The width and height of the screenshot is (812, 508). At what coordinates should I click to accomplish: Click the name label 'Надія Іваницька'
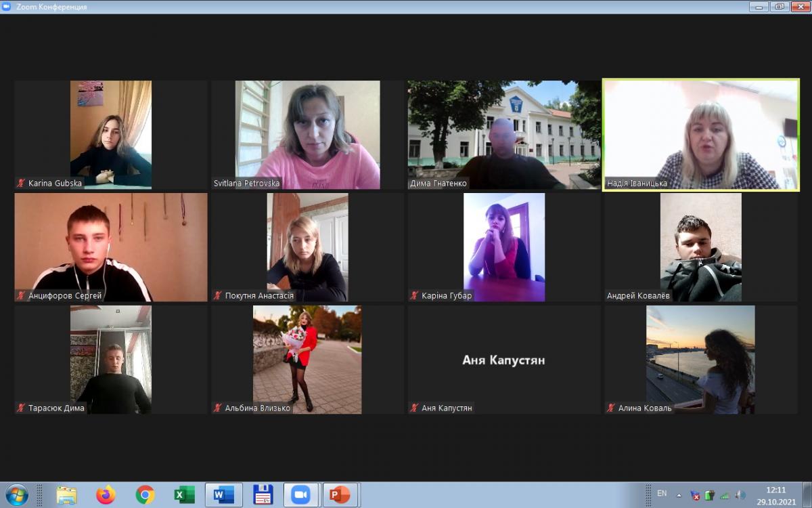click(637, 183)
